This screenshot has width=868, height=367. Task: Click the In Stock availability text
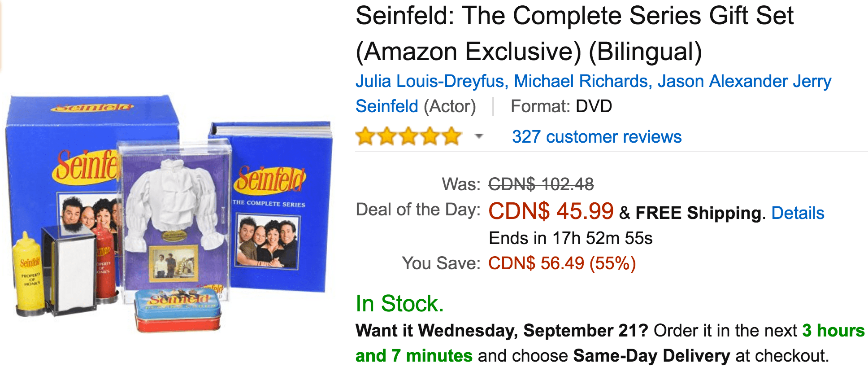point(399,303)
